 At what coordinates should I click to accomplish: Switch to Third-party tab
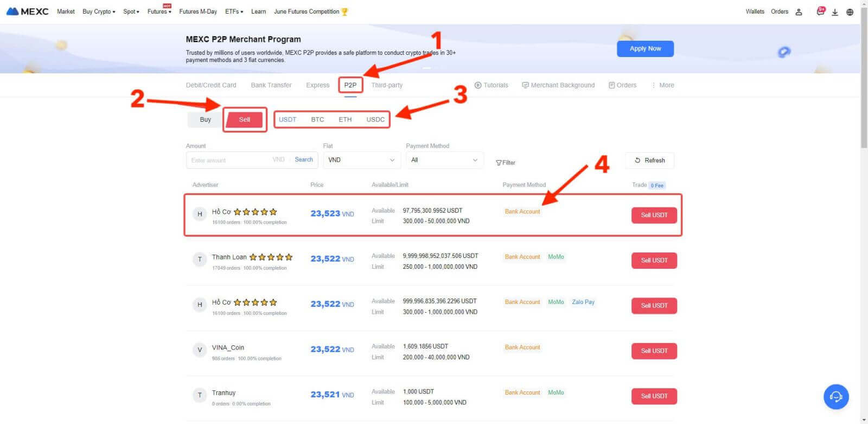[387, 85]
